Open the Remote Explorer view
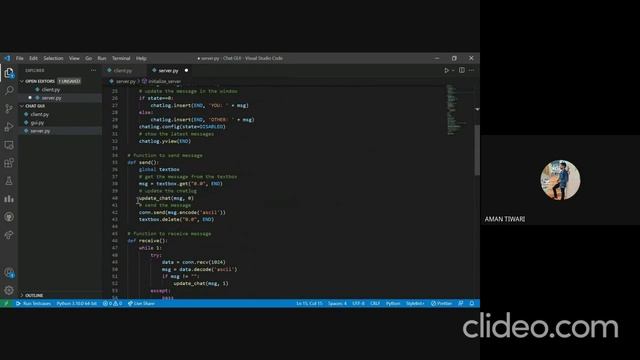 tap(9, 145)
